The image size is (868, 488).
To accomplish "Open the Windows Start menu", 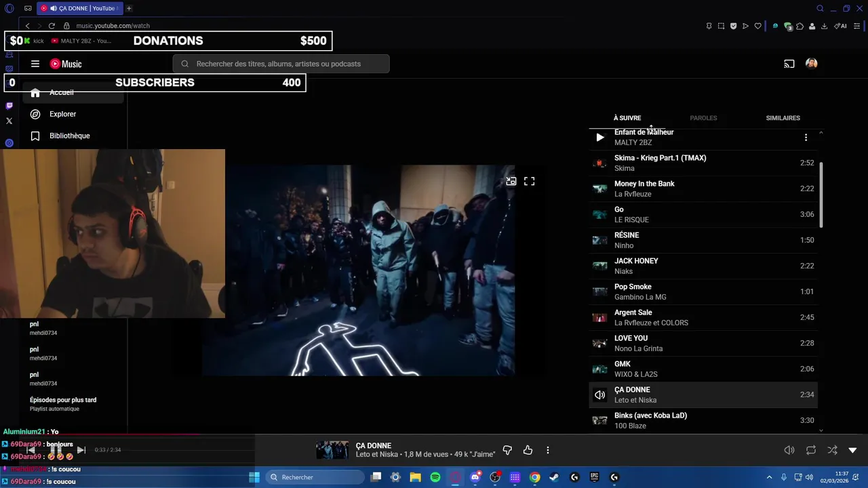I will [x=254, y=477].
